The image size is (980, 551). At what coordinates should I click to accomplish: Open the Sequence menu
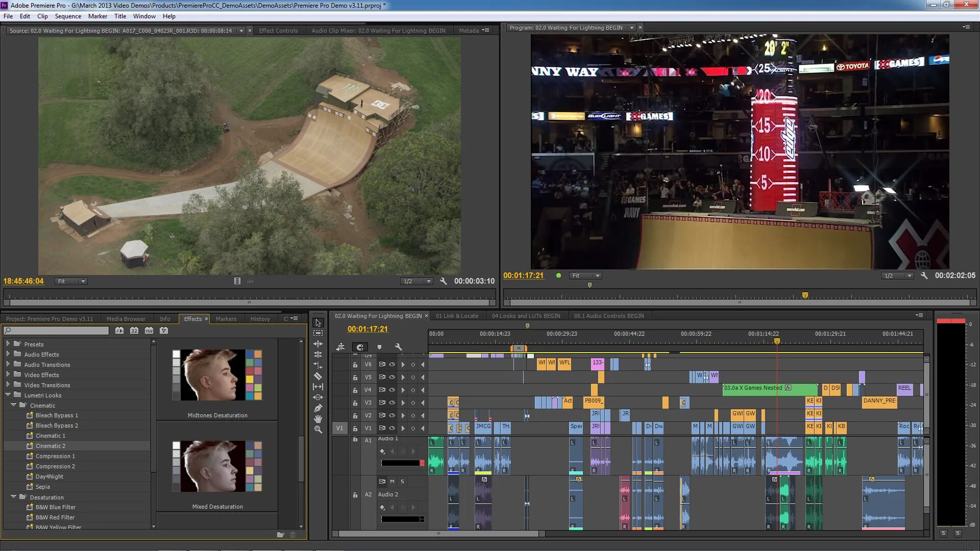click(68, 16)
